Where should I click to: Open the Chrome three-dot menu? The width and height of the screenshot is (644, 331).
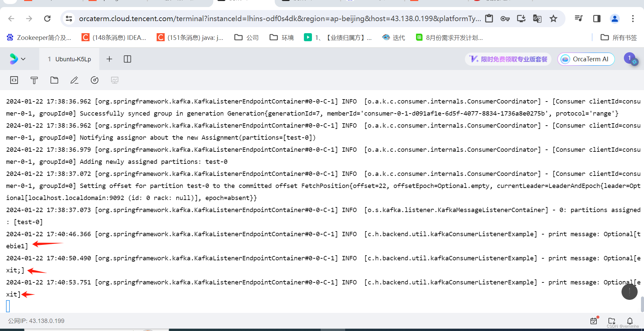(x=633, y=18)
